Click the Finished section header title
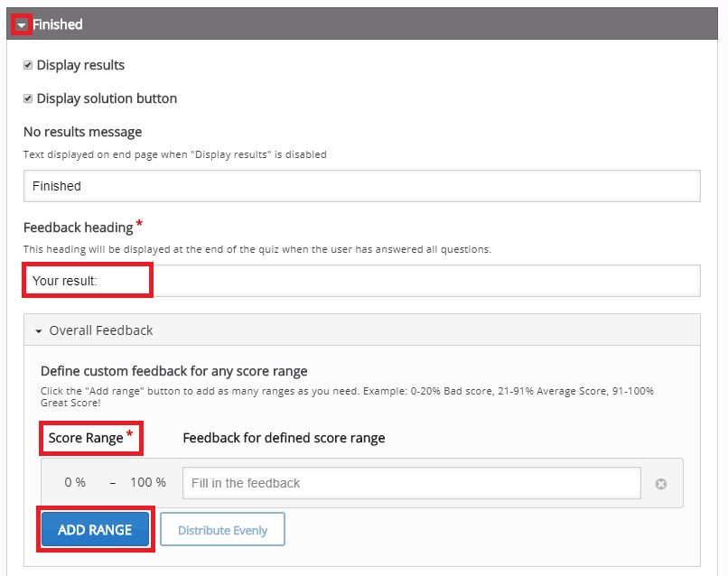The image size is (728, 576). (58, 24)
